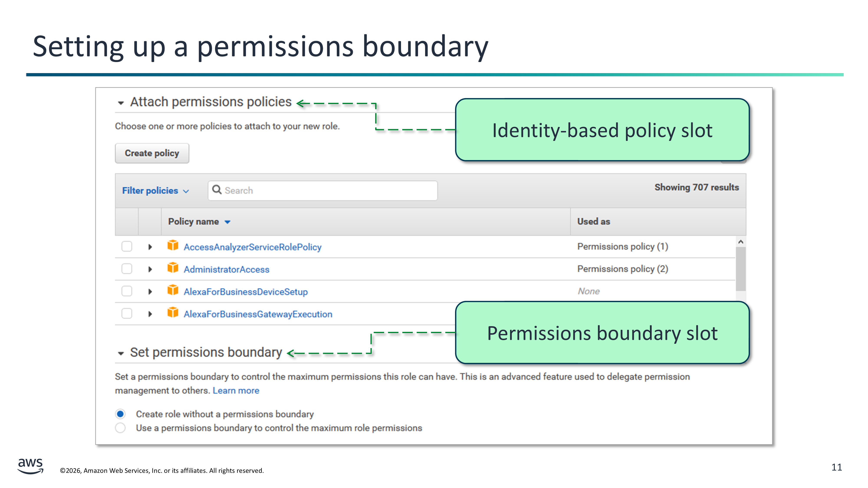Select Create role without a permissions boundary
This screenshot has height=488, width=868.
pos(120,414)
